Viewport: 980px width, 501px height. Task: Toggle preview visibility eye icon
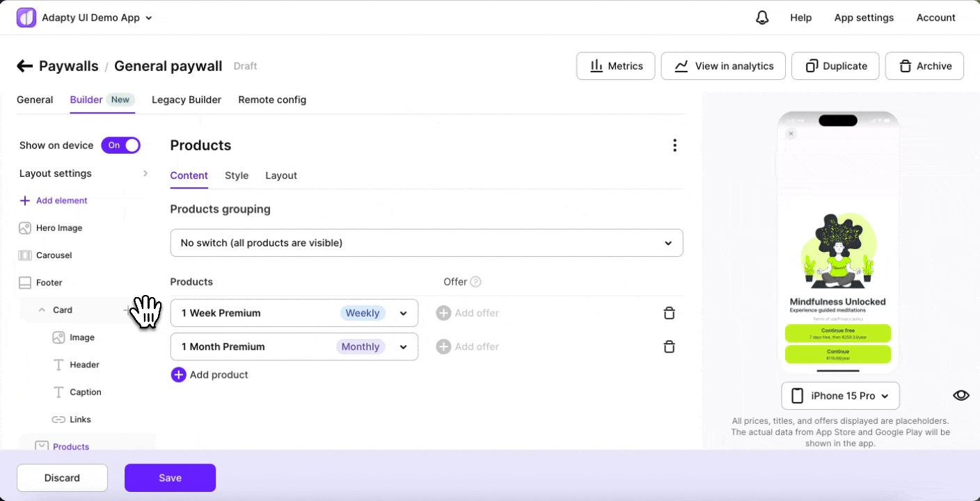(961, 395)
